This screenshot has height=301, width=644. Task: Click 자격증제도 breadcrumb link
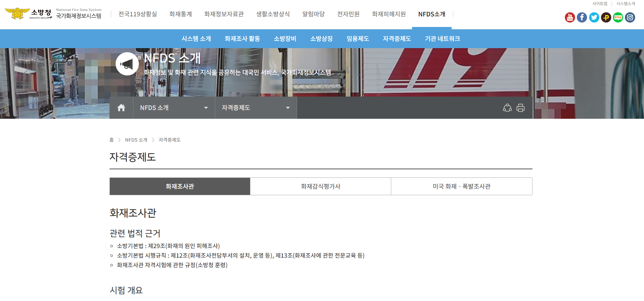coord(170,140)
